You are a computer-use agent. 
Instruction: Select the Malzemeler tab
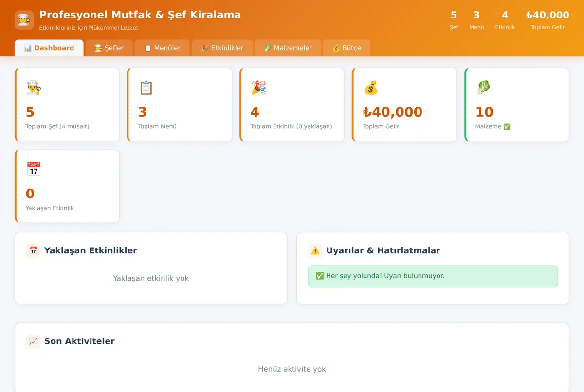tap(288, 48)
